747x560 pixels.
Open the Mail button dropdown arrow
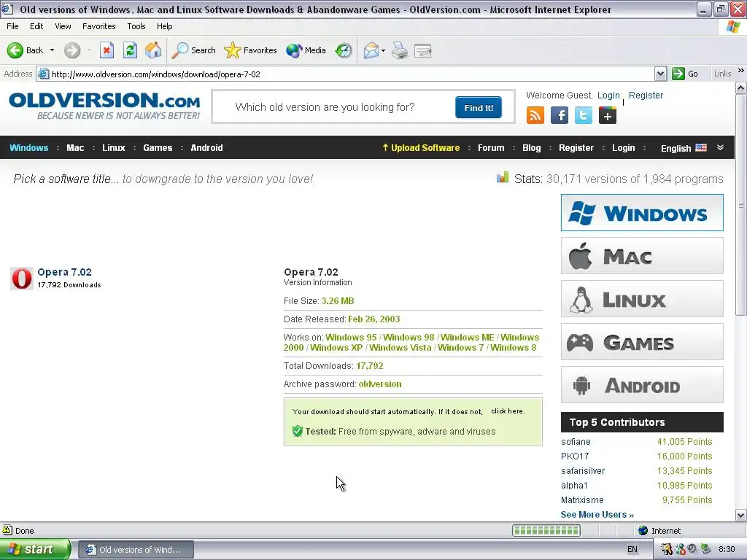[383, 50]
